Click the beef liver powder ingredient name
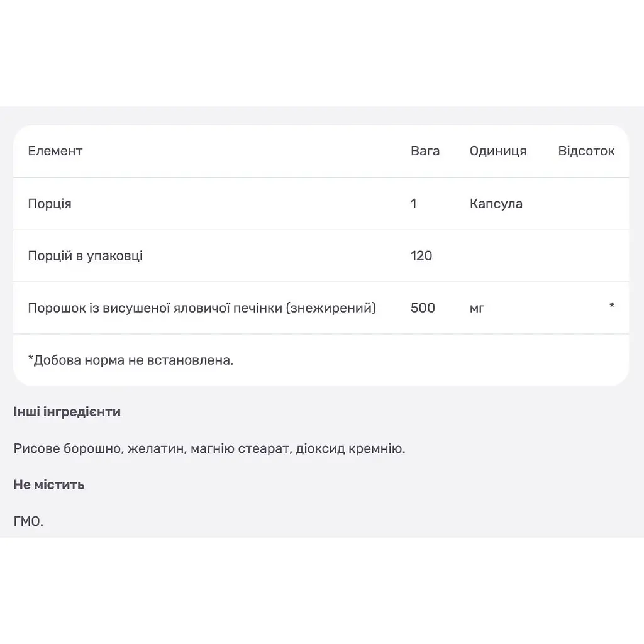The width and height of the screenshot is (644, 644). (202, 308)
